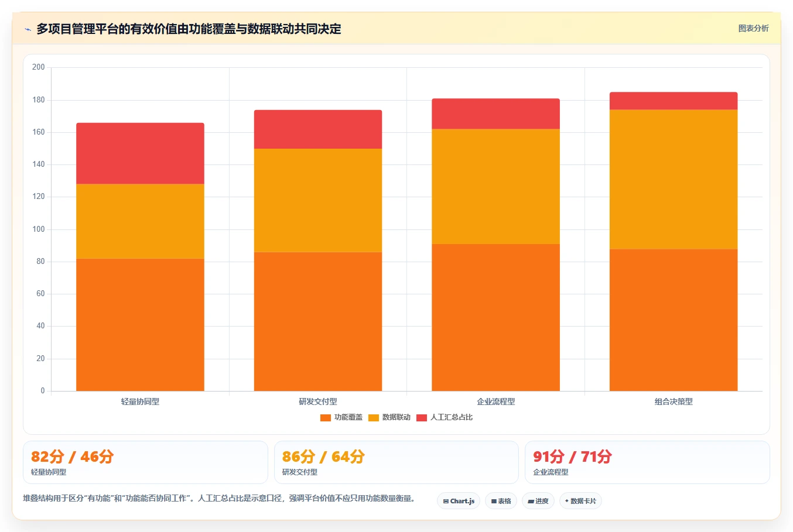Click the 图表分析 label in the header
Screen dimensions: 793x532
[753, 28]
